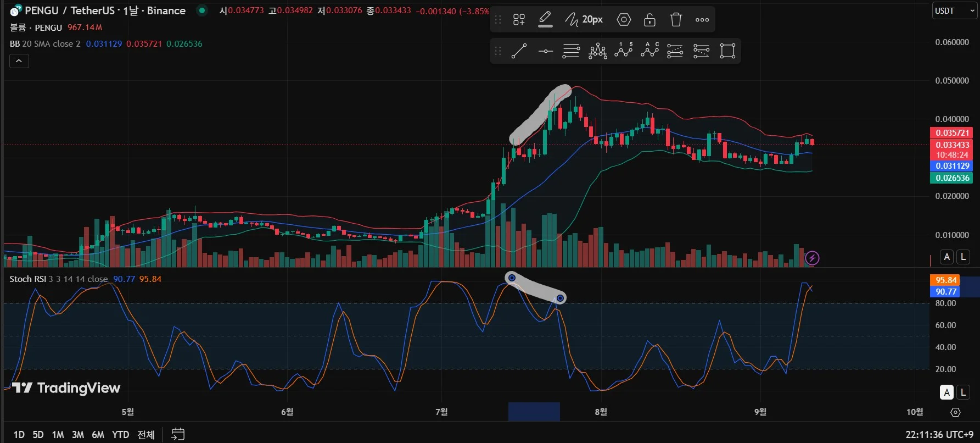Toggle the lock on the drawing
Image resolution: width=980 pixels, height=443 pixels.
[649, 20]
